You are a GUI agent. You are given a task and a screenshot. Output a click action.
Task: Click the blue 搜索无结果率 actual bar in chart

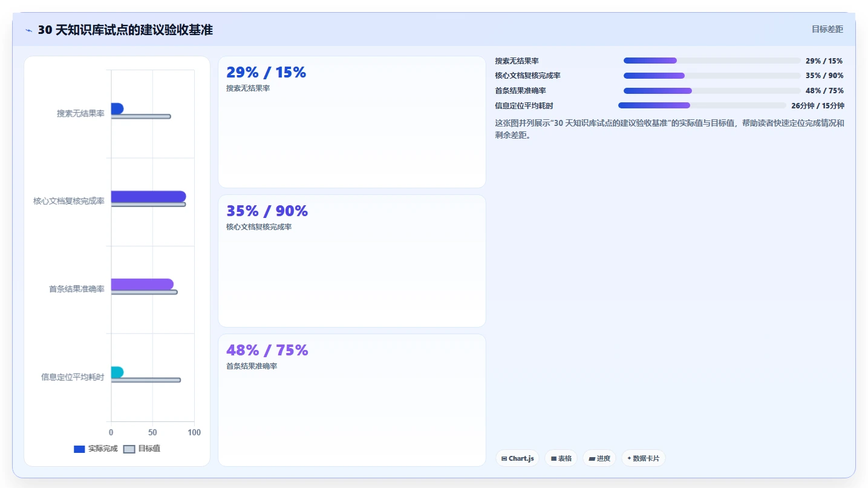(117, 108)
